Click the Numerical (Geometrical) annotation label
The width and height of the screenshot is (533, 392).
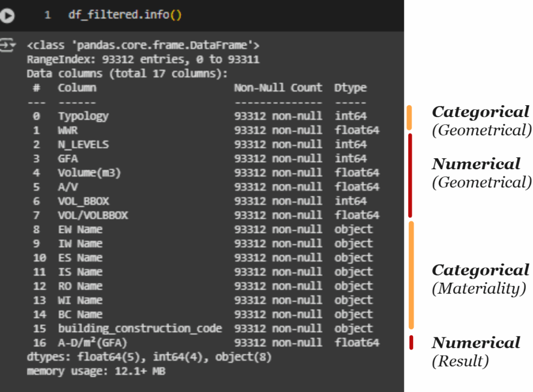pos(481,173)
